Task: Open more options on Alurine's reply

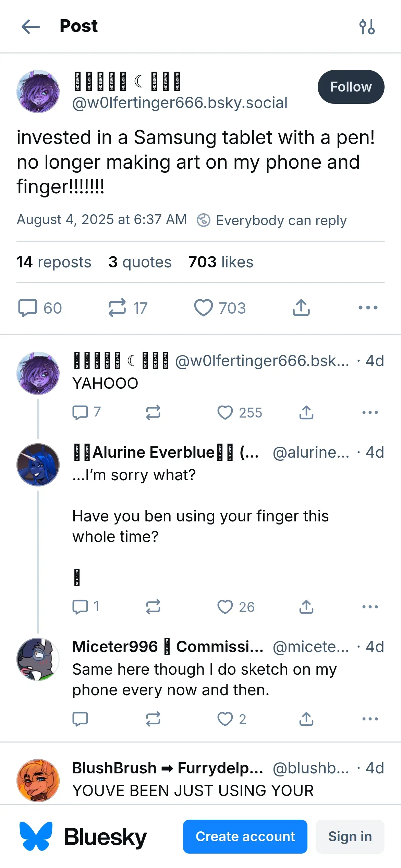Action: click(x=370, y=607)
